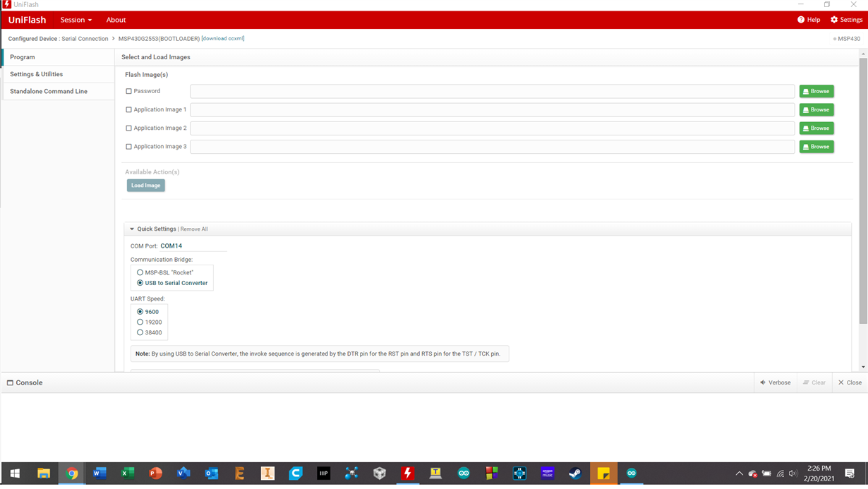This screenshot has width=868, height=489.
Task: Open Settings gear in red header
Action: tap(834, 20)
